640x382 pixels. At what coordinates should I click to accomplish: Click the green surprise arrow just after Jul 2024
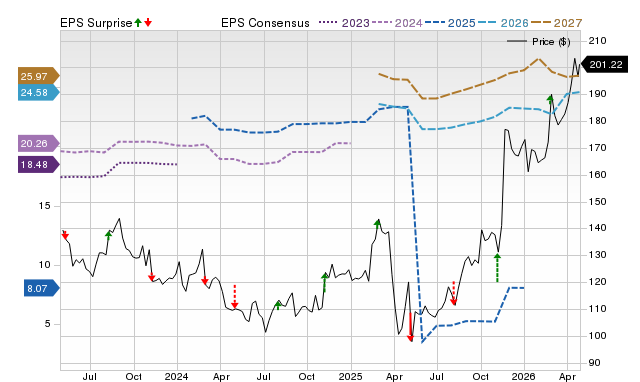[278, 305]
